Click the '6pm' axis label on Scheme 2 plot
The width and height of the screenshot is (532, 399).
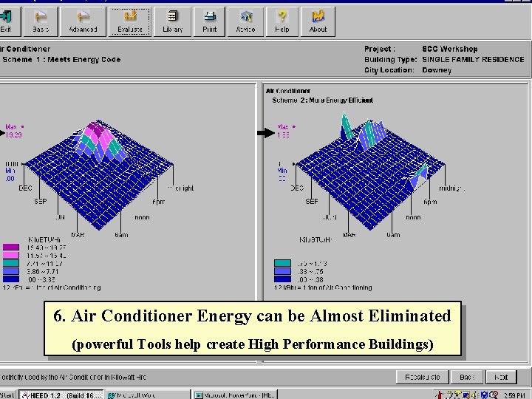[x=430, y=202]
